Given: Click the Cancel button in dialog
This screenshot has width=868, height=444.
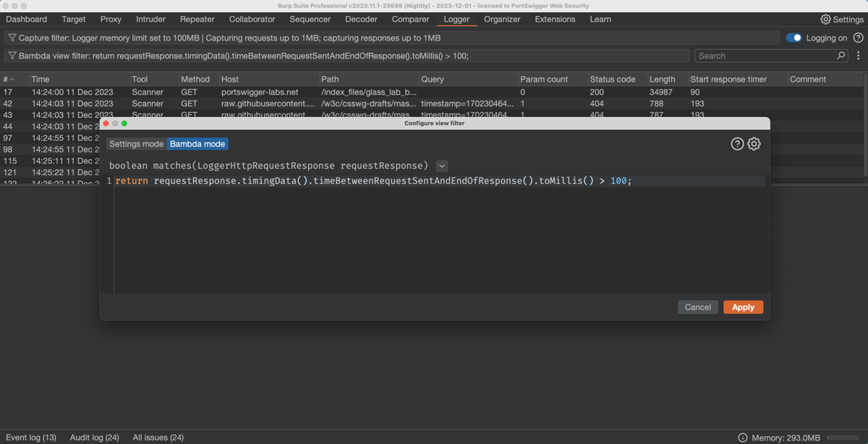Looking at the screenshot, I should [x=698, y=307].
